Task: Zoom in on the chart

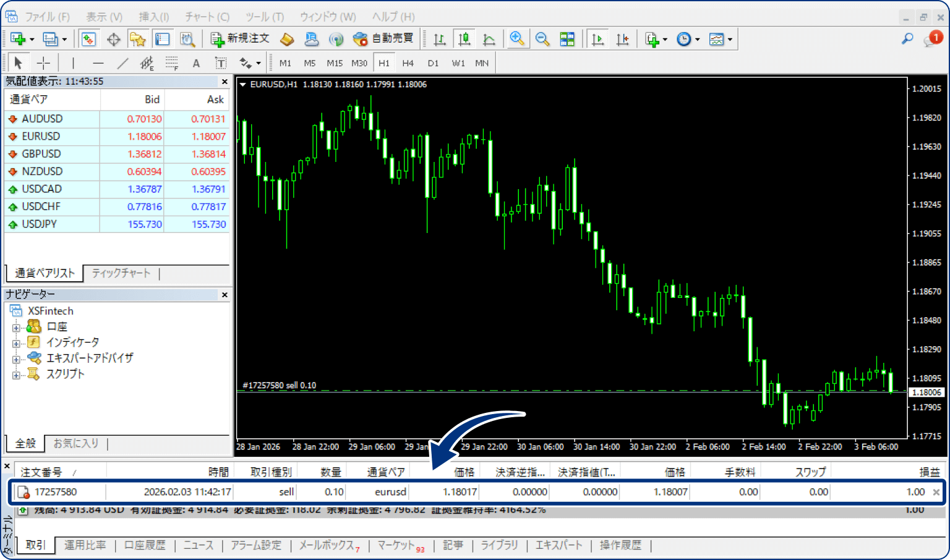Action: [x=516, y=40]
